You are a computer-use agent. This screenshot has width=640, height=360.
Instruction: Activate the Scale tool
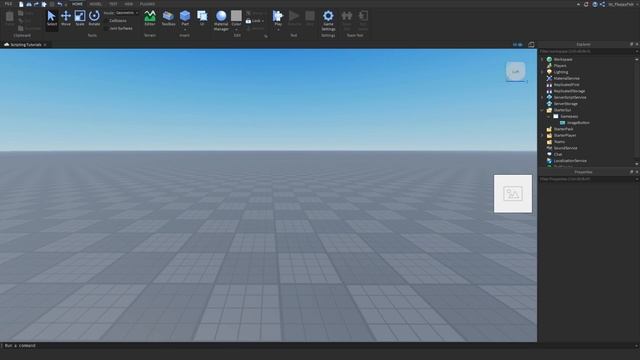click(x=80, y=18)
